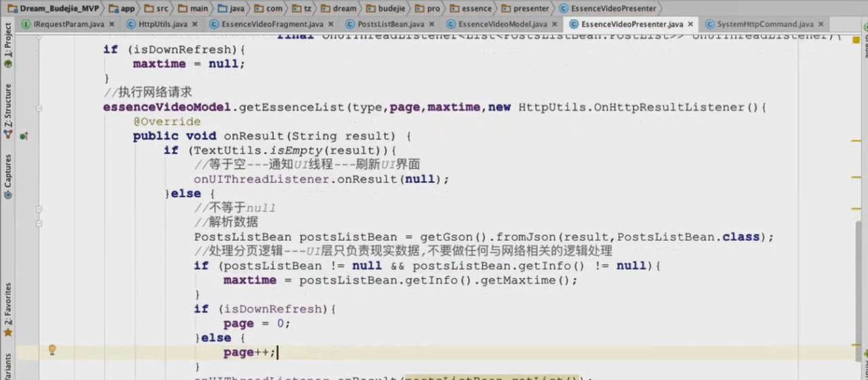
Task: Close the EssenceVideoModel.java tab
Action: coord(553,24)
